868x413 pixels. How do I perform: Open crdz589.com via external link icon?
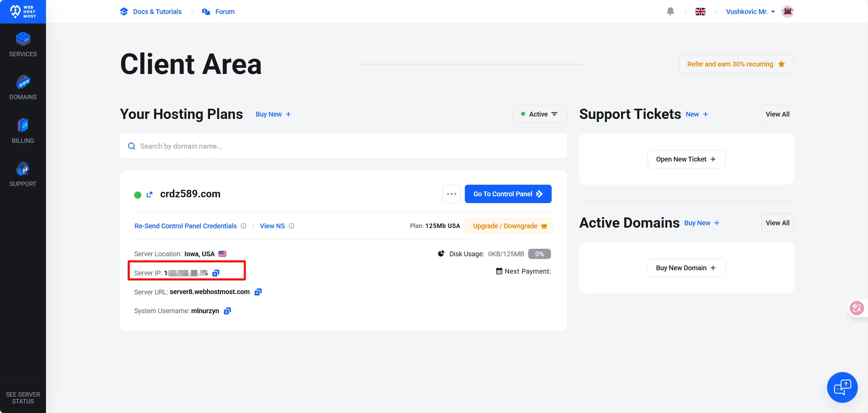(x=149, y=195)
